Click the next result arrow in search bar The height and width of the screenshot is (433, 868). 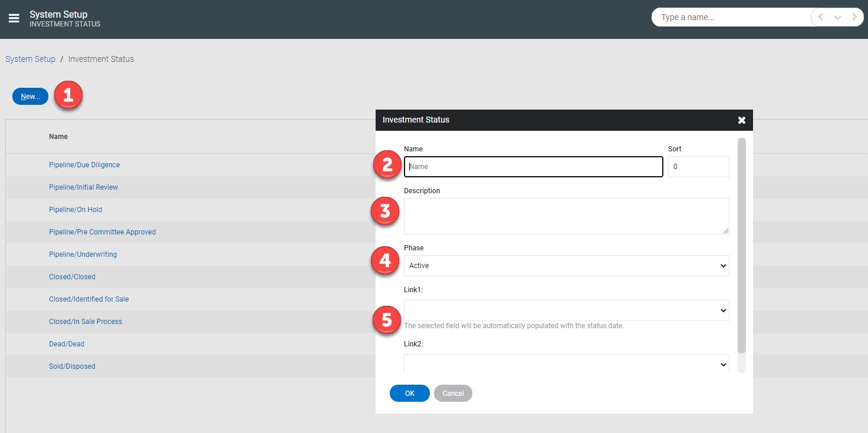854,17
